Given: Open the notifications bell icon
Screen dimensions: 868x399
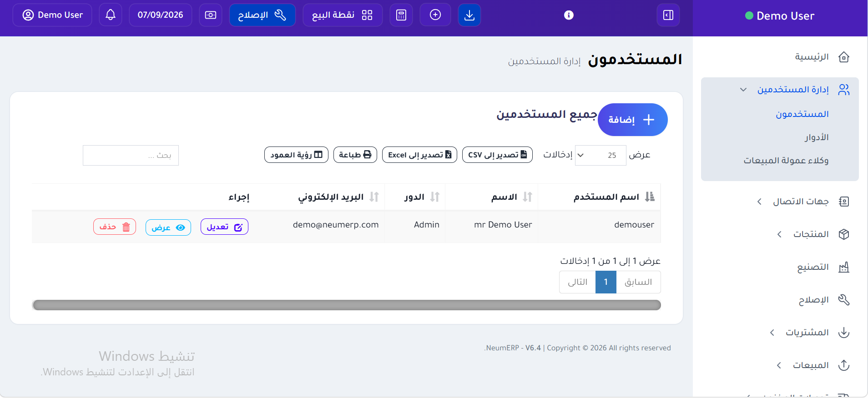Looking at the screenshot, I should tap(111, 15).
